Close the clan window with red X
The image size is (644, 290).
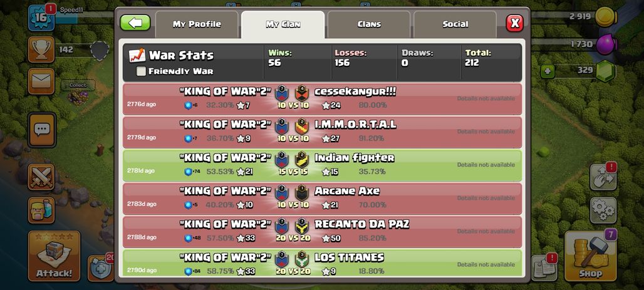coord(514,23)
